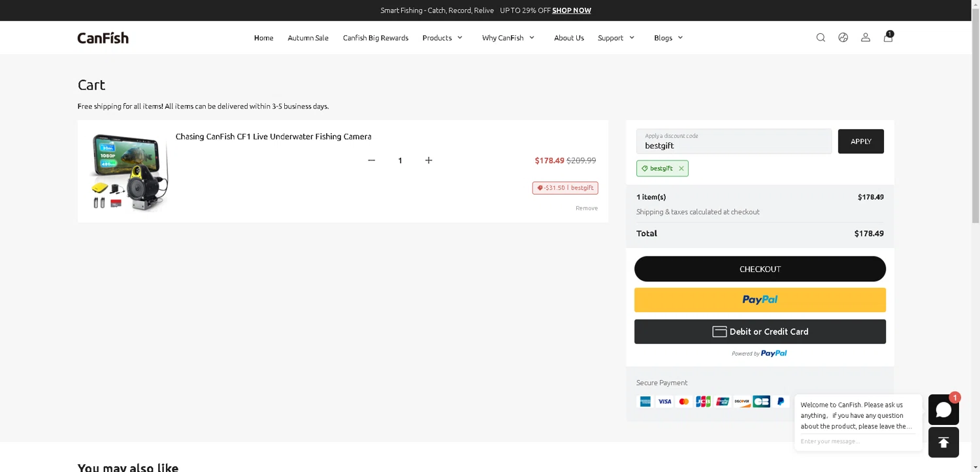The width and height of the screenshot is (980, 472).
Task: Open the Chasing CanFish CF1 product title
Action: point(273,136)
